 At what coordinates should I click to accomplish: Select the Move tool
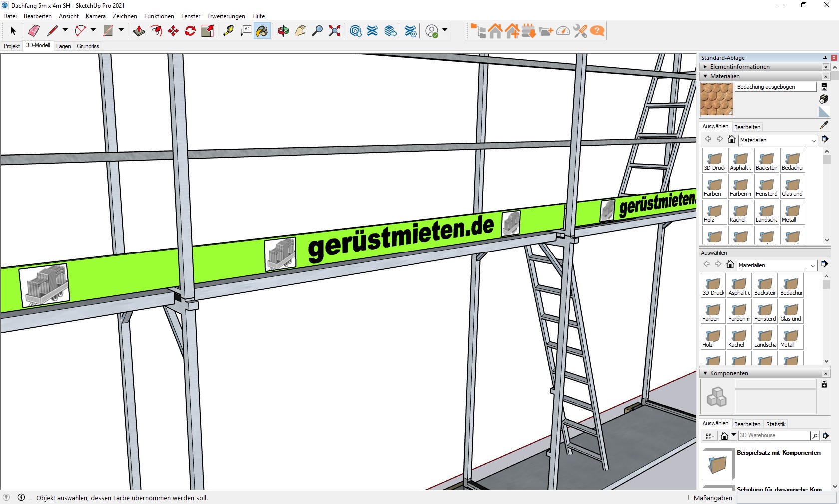173,31
